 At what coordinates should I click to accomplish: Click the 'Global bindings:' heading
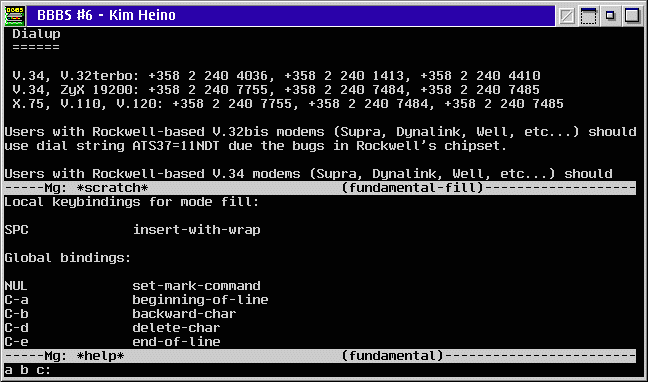pos(68,258)
